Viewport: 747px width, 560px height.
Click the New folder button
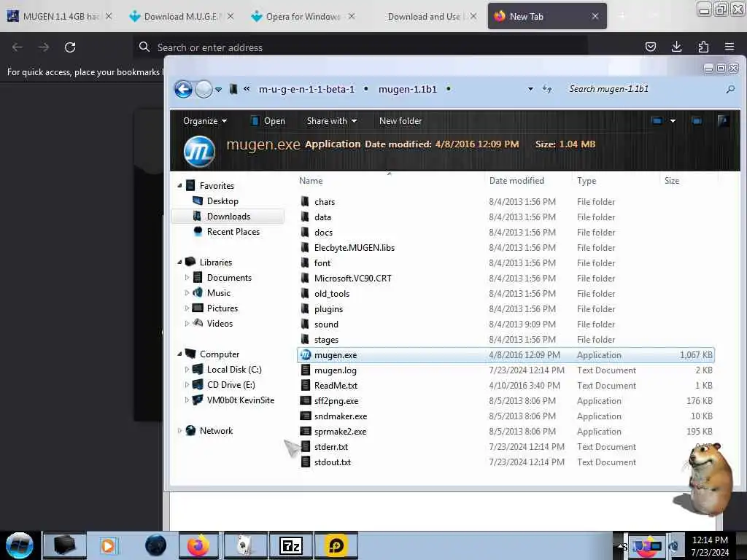click(x=400, y=121)
